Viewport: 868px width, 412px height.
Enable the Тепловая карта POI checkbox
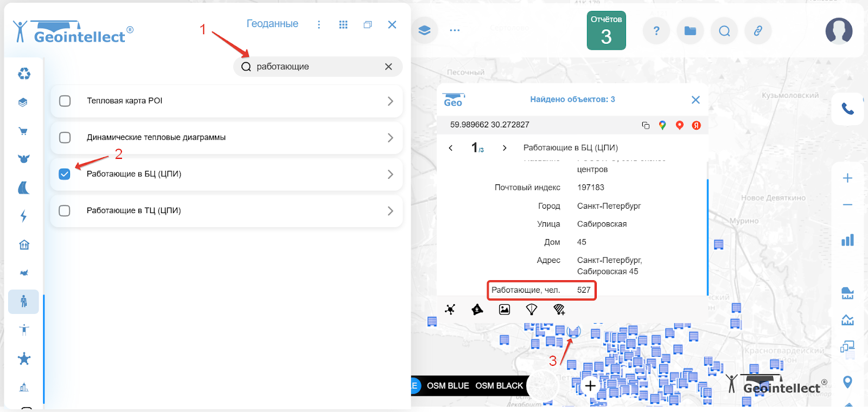(x=65, y=101)
